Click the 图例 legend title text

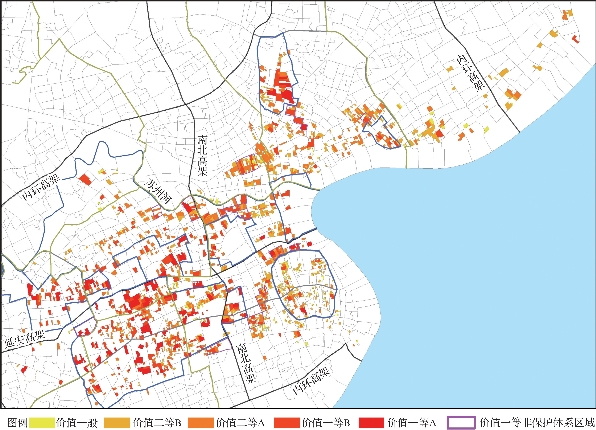click(x=17, y=422)
